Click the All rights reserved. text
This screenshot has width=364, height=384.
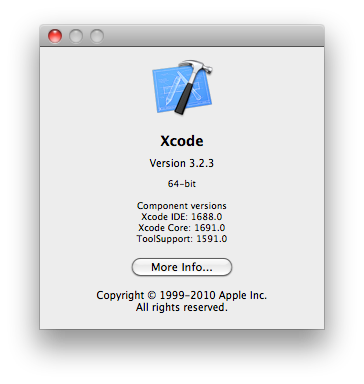point(182,307)
